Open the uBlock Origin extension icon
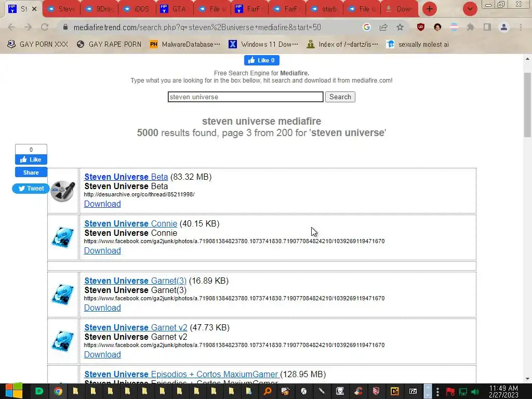 (421, 27)
